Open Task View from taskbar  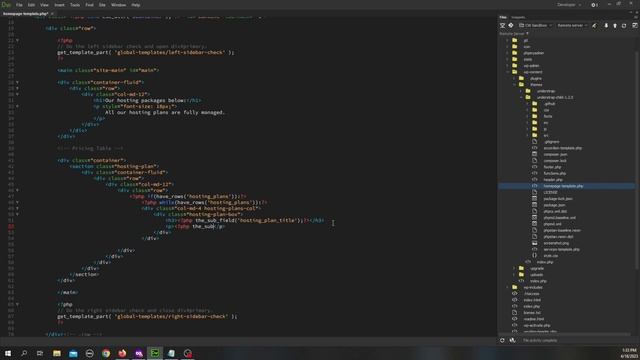click(x=40, y=353)
